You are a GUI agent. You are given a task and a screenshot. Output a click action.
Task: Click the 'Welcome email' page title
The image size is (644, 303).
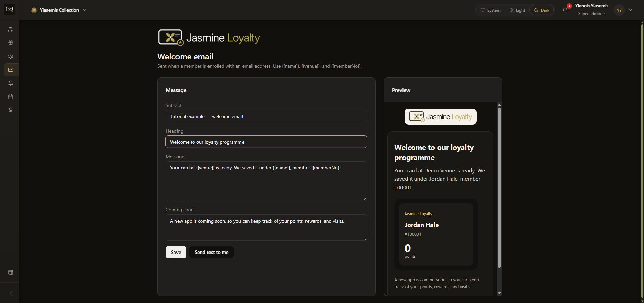185,57
